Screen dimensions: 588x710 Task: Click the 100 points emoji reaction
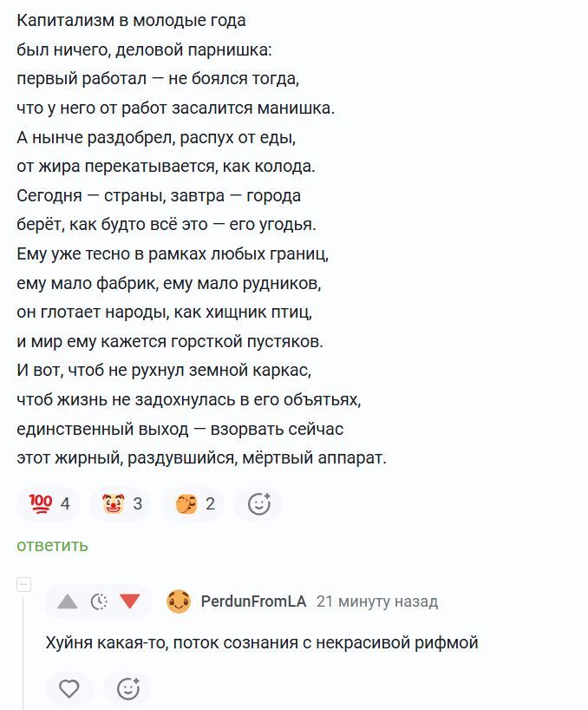click(x=48, y=503)
